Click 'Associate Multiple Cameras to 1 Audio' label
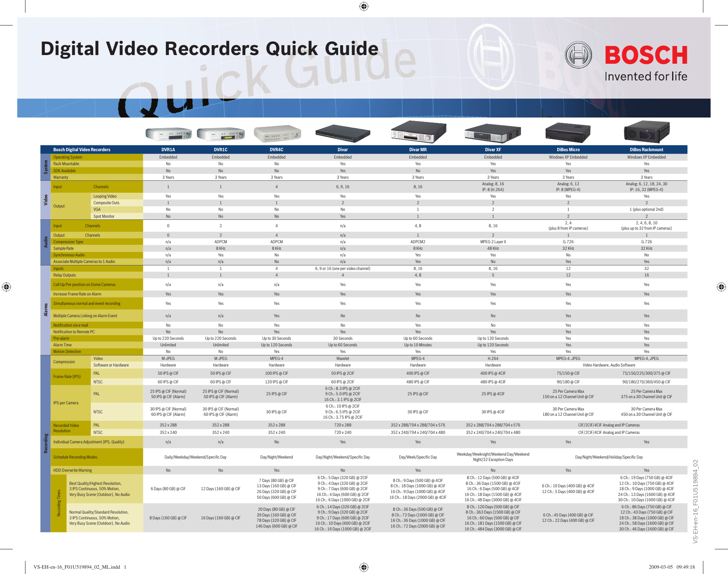 tap(84, 262)
